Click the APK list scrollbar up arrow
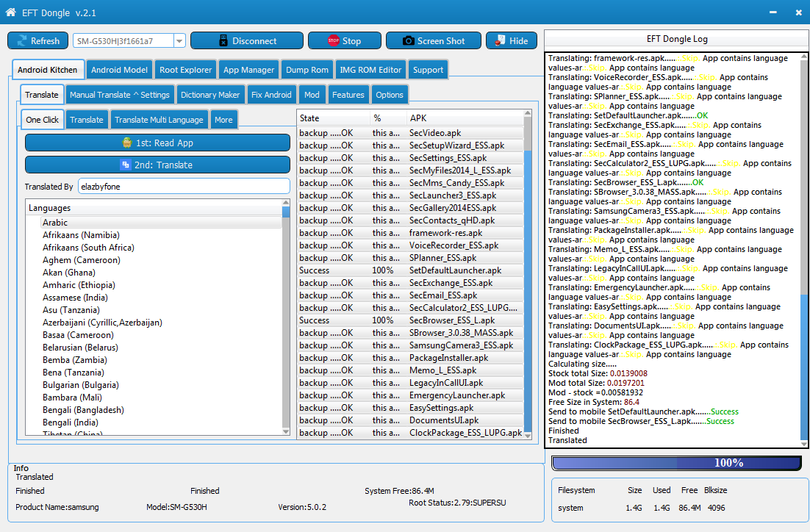The width and height of the screenshot is (810, 532). [528, 113]
